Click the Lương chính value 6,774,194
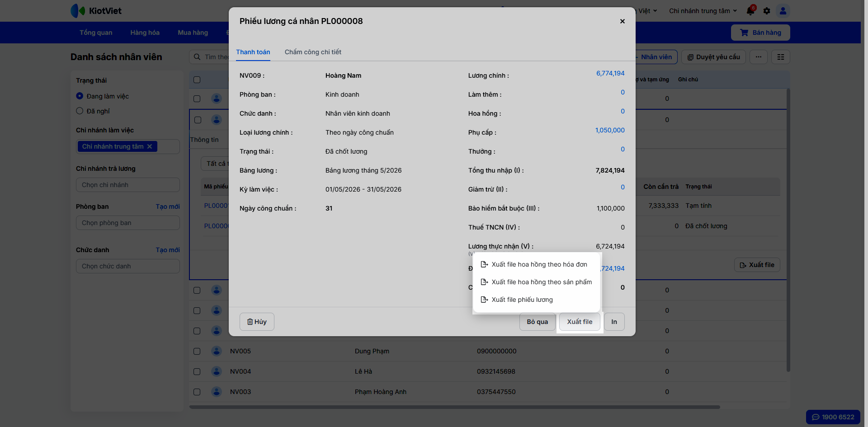The height and width of the screenshot is (427, 868). pos(610,73)
